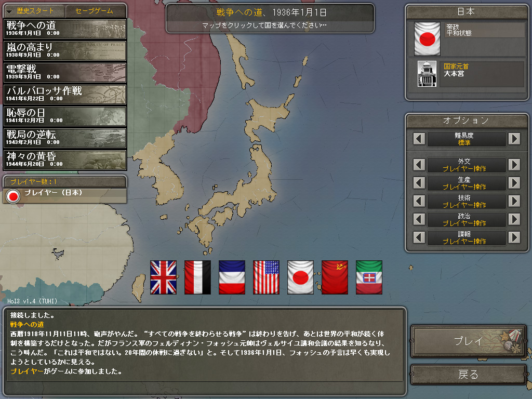The width and height of the screenshot is (532, 399).
Task: Change 技術 control via right arrow
Action: (514, 201)
